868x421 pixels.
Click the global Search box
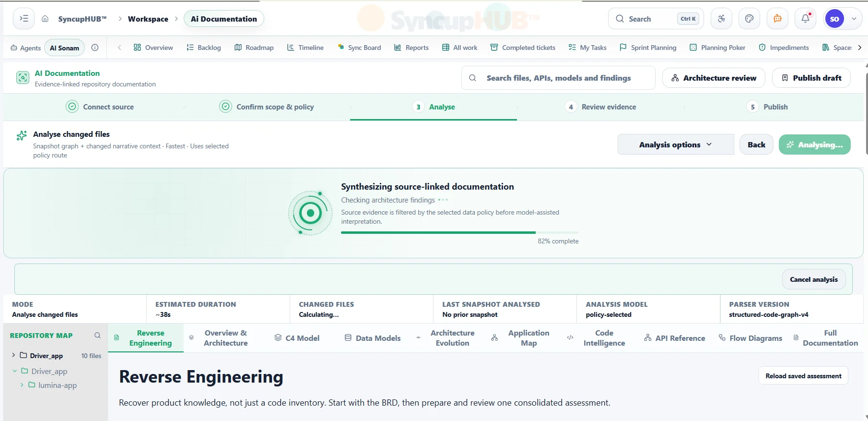pyautogui.click(x=656, y=19)
